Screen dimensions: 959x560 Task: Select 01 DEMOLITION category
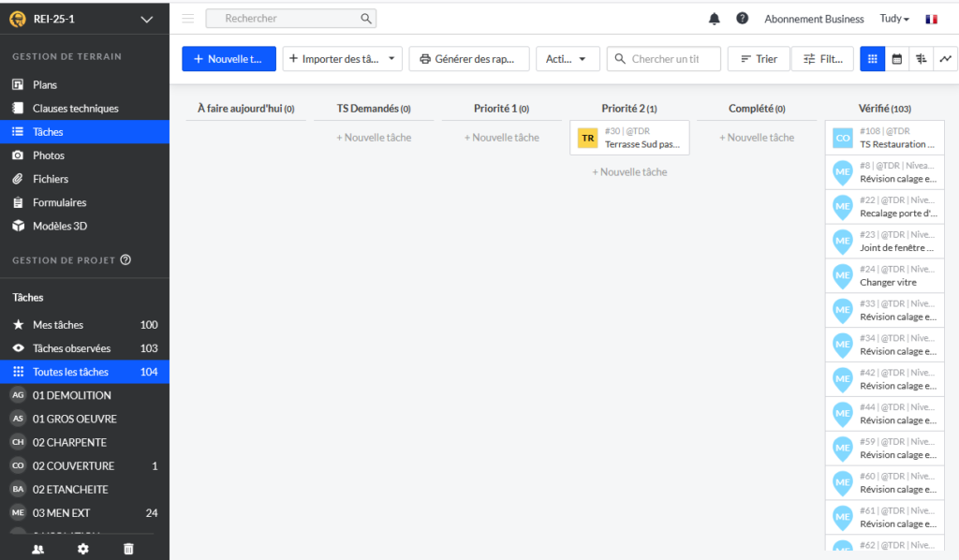(84, 395)
